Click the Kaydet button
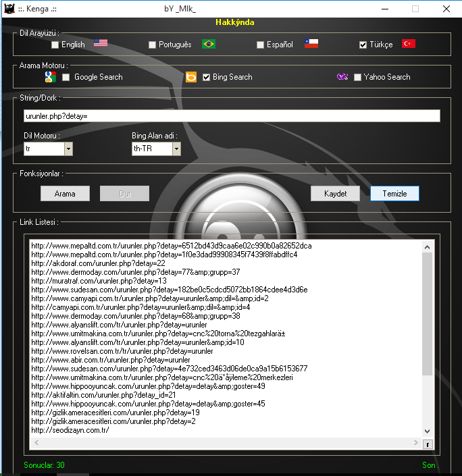 click(x=335, y=193)
